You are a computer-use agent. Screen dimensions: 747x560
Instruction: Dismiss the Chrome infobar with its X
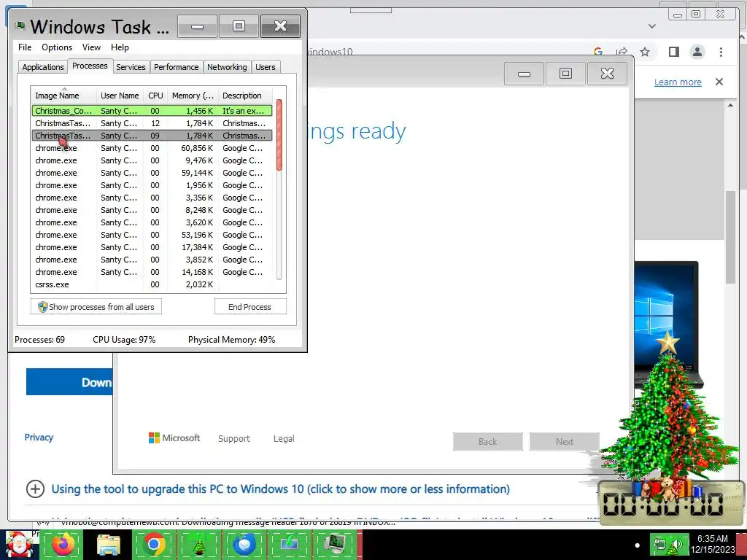point(719,82)
